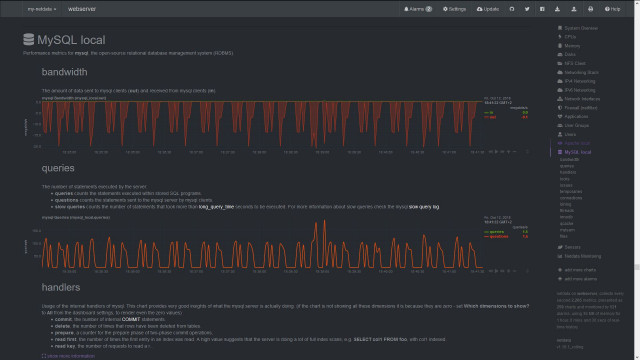The height and width of the screenshot is (360, 640).
Task: Jump to queries submenu entry in sidebar
Action: [567, 166]
